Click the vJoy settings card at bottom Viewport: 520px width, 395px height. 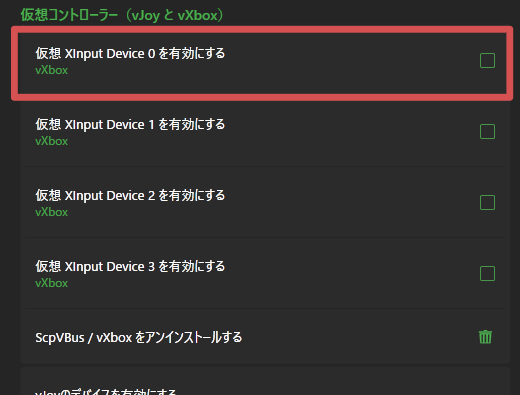(x=265, y=381)
